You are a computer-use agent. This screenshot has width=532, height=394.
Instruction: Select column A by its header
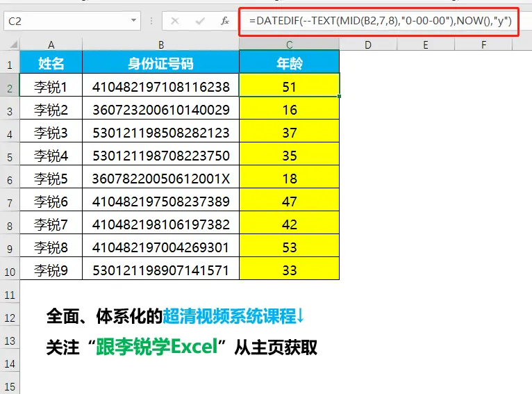click(51, 44)
